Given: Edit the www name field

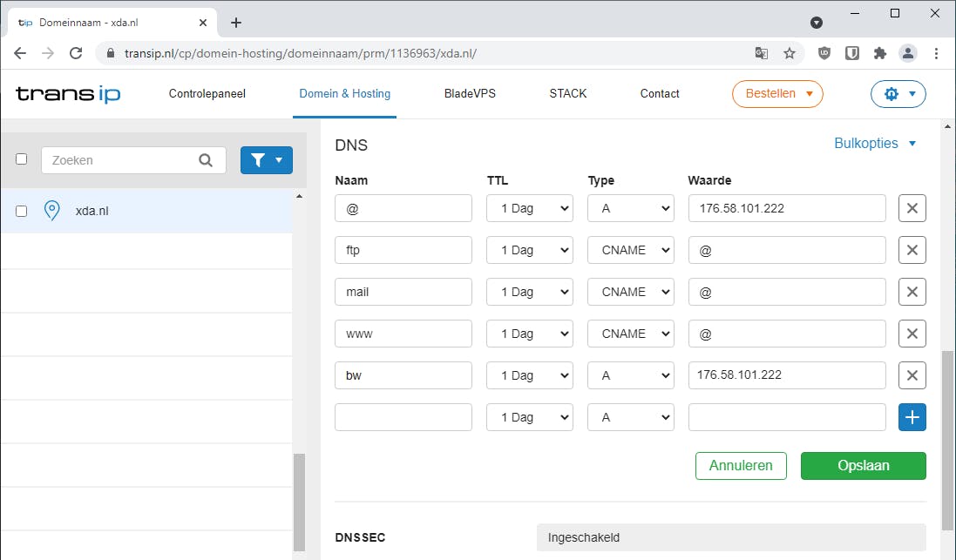Looking at the screenshot, I should point(403,334).
